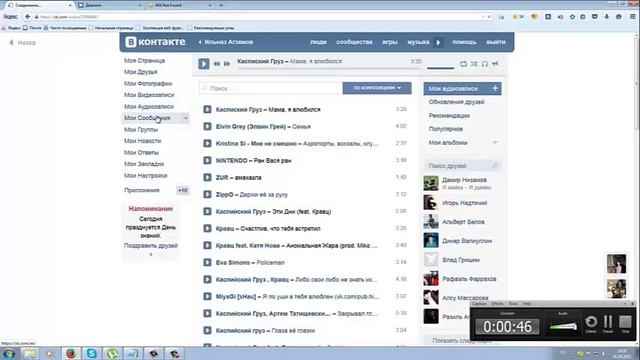This screenshot has width=640, height=360.
Task: Open Skype from the taskbar
Action: tap(92, 353)
